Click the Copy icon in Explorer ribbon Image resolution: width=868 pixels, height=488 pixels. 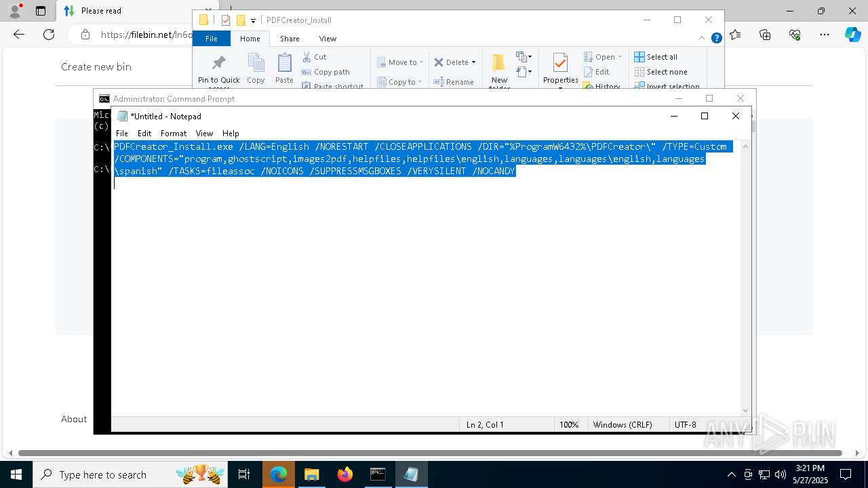(256, 69)
